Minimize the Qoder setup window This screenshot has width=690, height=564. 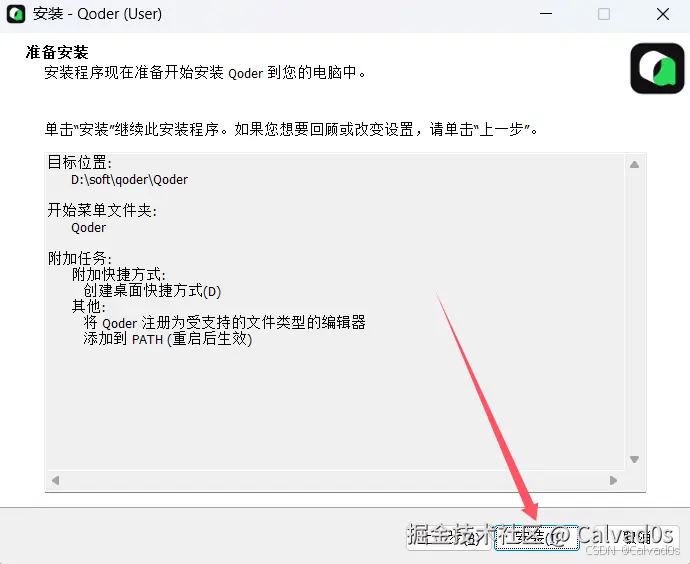546,14
